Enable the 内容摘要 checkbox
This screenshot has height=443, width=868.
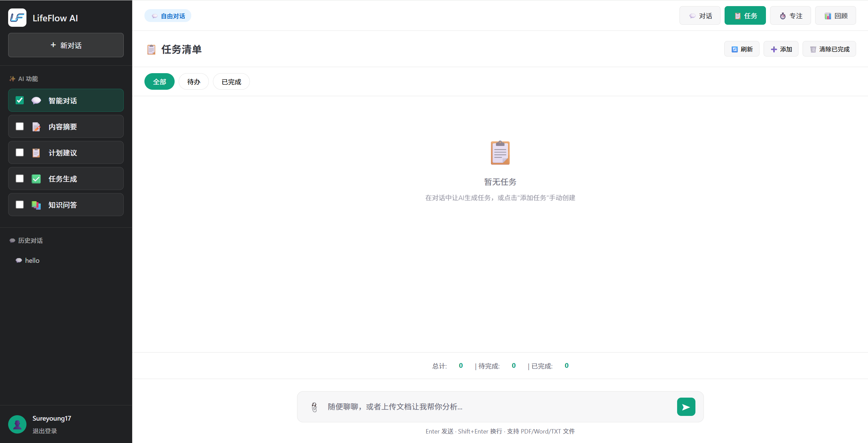point(20,126)
